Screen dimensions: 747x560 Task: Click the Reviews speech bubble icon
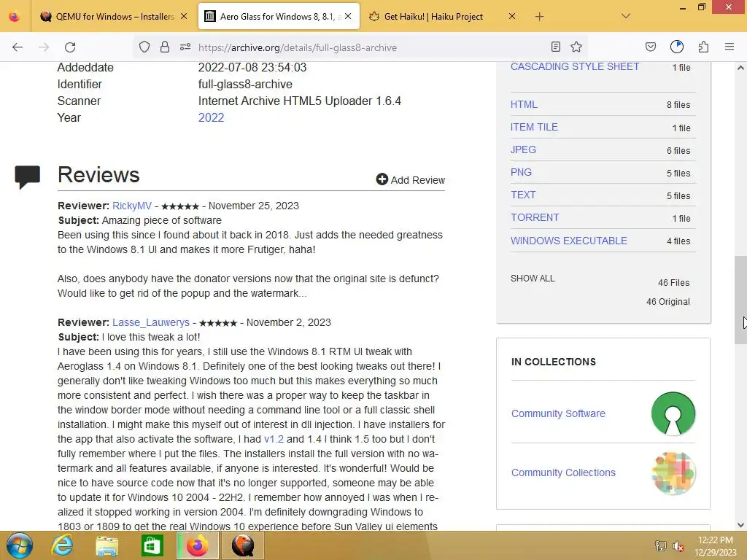click(x=27, y=176)
